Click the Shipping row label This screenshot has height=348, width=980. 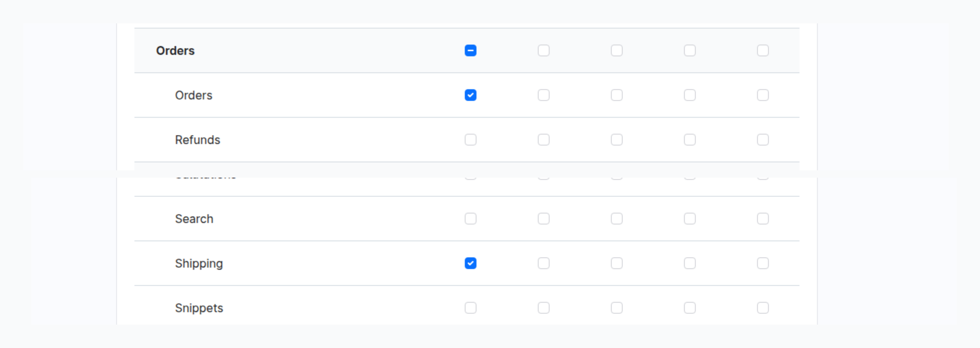tap(198, 264)
